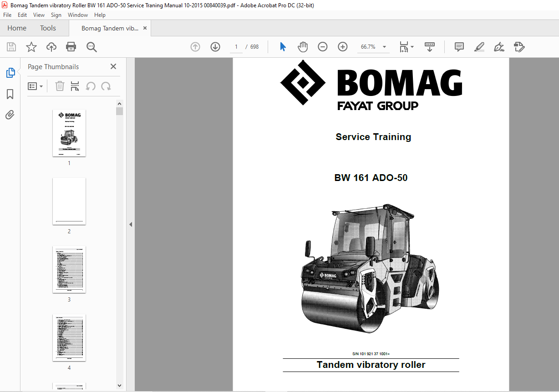Select the page 4 thumbnail
Screen dimensions: 559x392
pos(69,337)
